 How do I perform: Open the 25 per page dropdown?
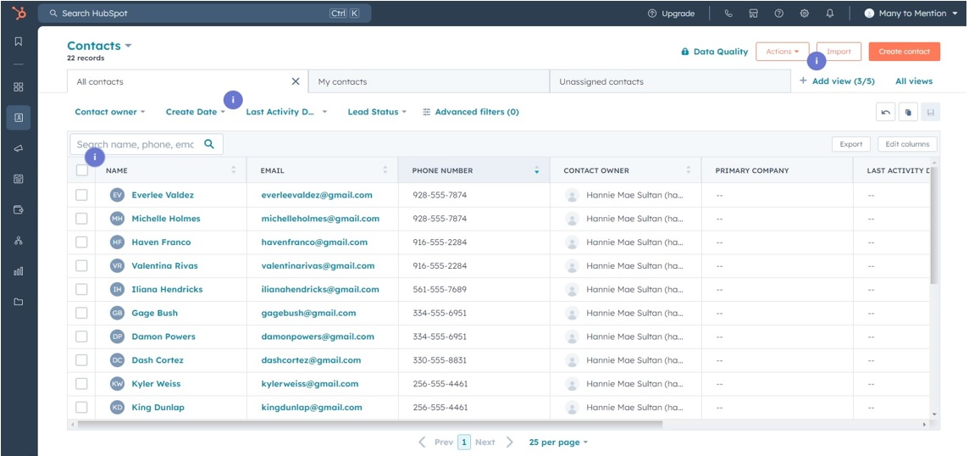coord(559,442)
